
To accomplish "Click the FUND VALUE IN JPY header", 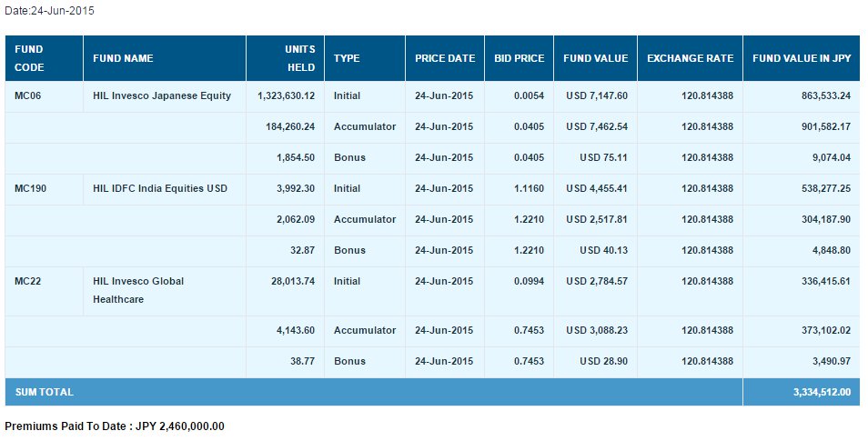I will [x=802, y=58].
